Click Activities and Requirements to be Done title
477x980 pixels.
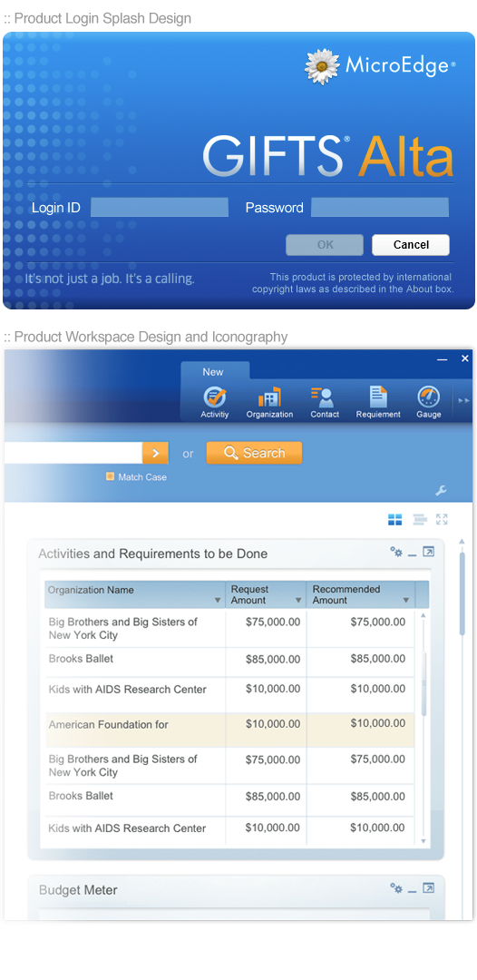153,554
